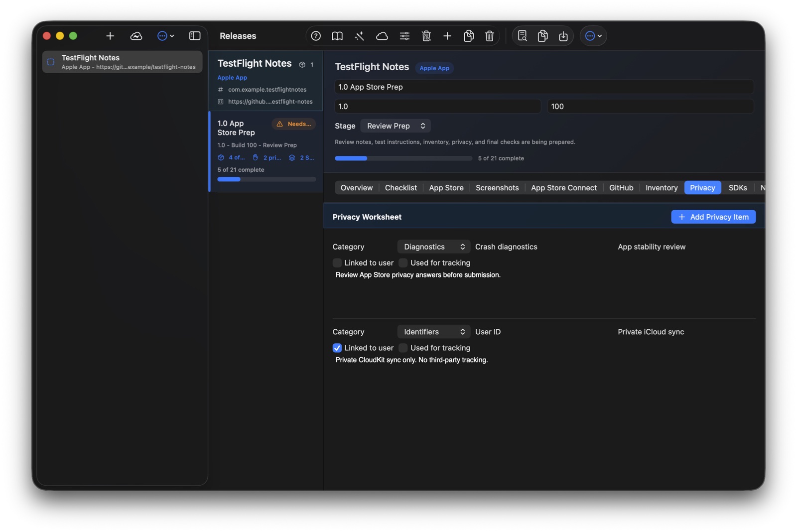Image resolution: width=797 pixels, height=532 pixels.
Task: Click the truncated GitHub URL text in the releases list
Action: tap(270, 102)
